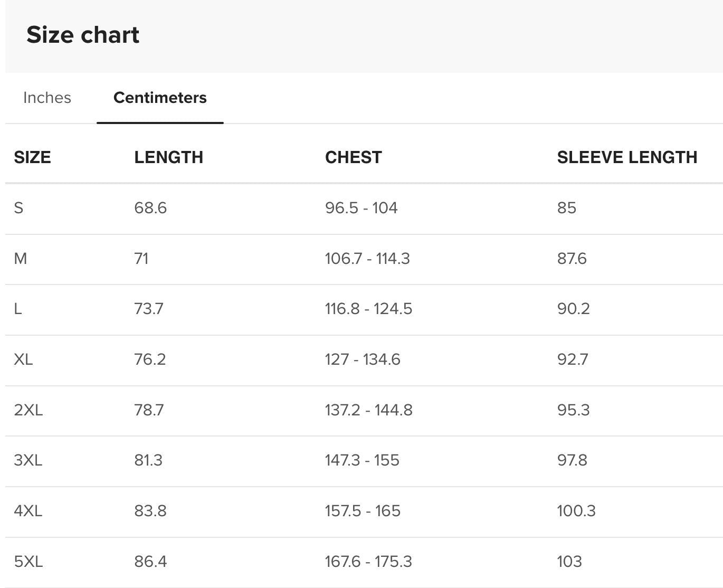Viewport: 723px width, 588px height.
Task: Select the M size row label
Action: [x=21, y=259]
